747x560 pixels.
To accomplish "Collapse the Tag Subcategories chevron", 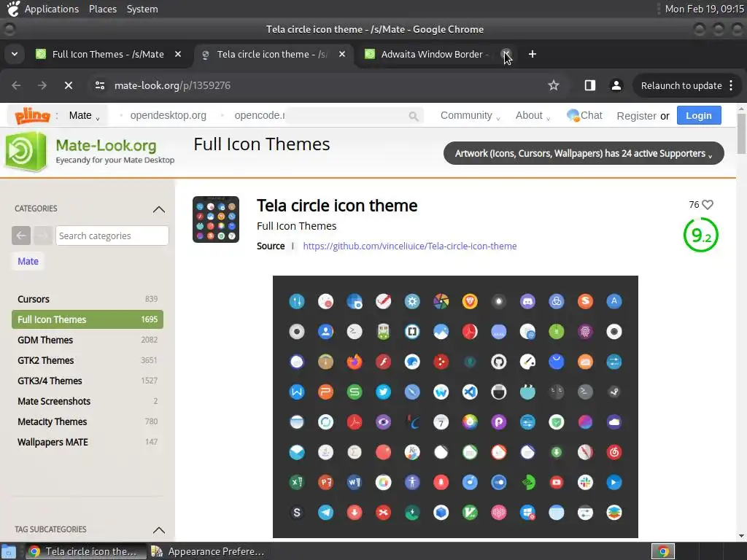I will 158,530.
